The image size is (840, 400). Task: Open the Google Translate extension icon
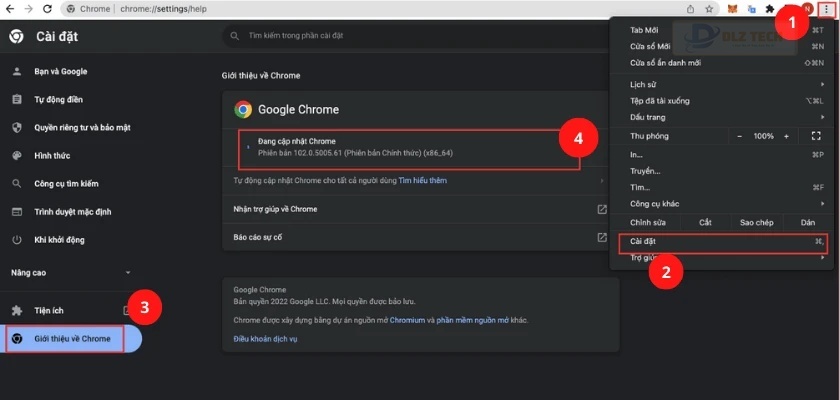coord(752,9)
